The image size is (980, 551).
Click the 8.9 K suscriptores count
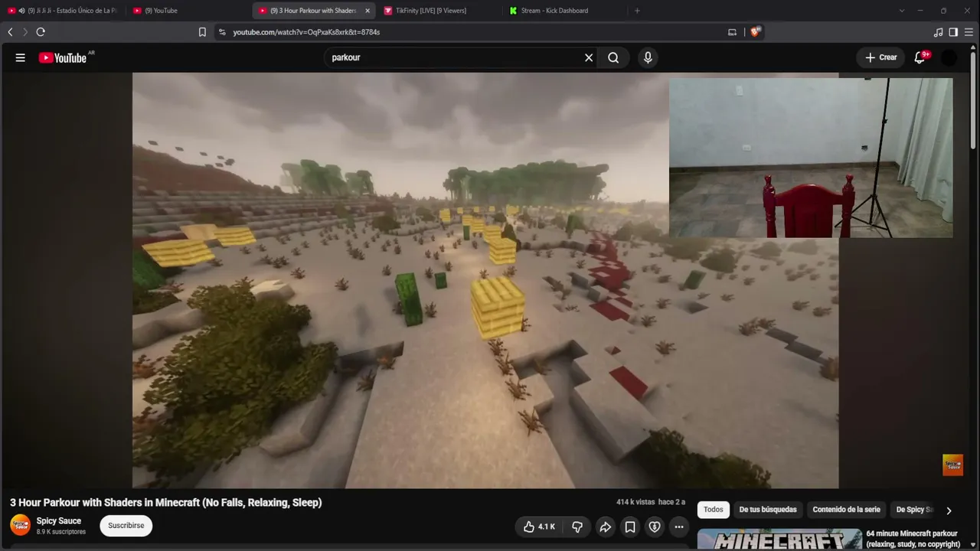61,532
